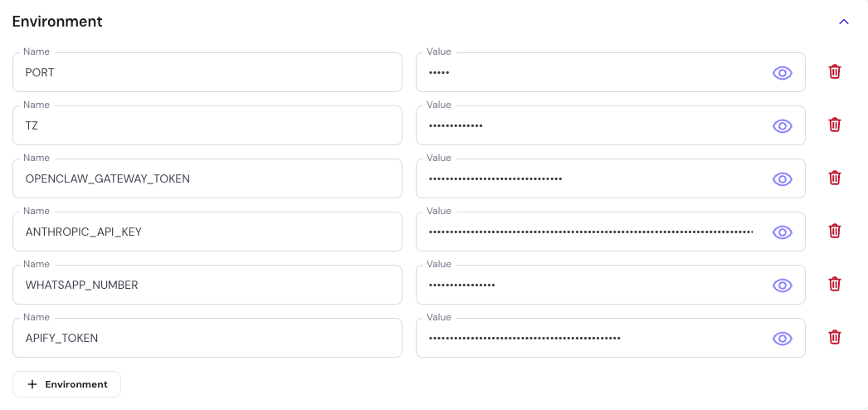Collapse the Environment section

[x=844, y=22]
